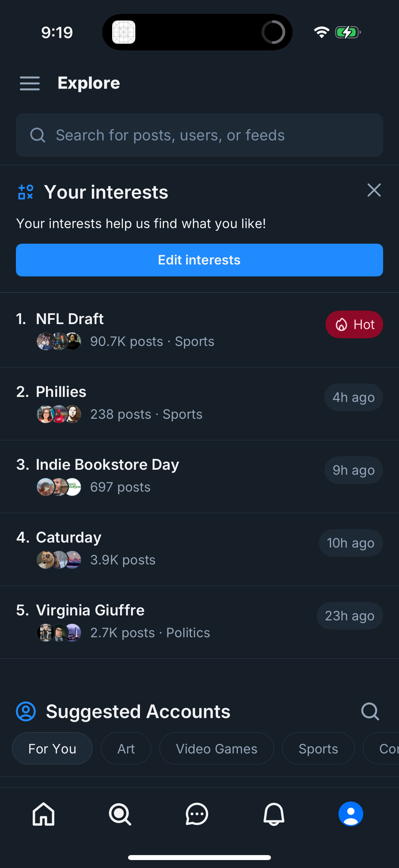Select the Sports filter chip

(x=318, y=749)
